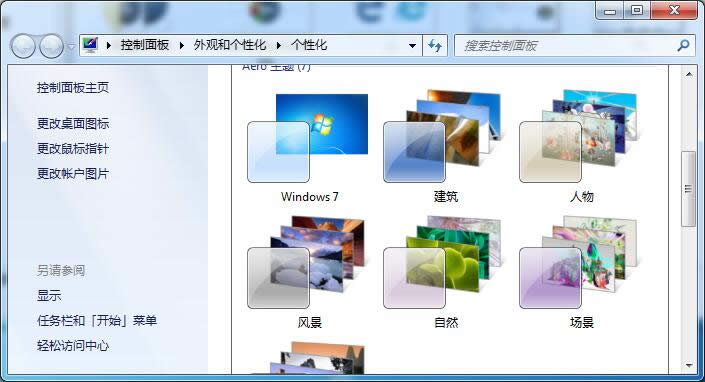The width and height of the screenshot is (705, 382).
Task: Click 外观和个性化 breadcrumb
Action: (x=230, y=45)
